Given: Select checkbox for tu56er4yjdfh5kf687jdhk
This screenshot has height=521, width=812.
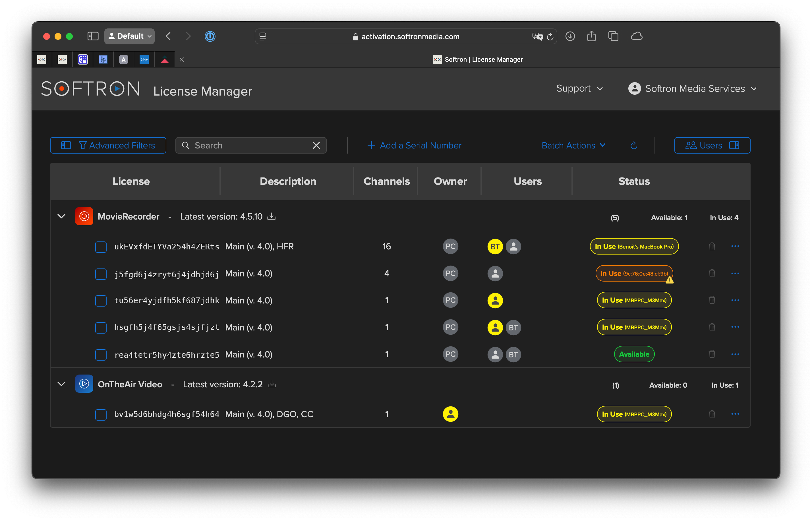Looking at the screenshot, I should [101, 300].
